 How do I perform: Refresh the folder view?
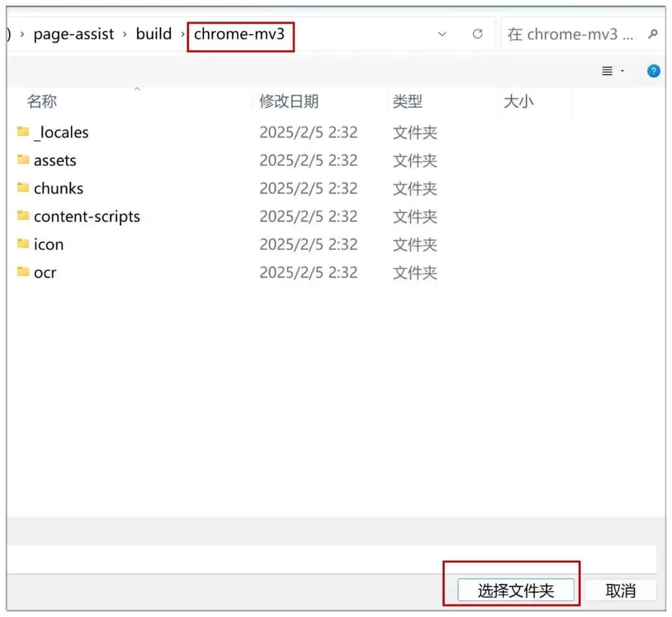coord(478,34)
